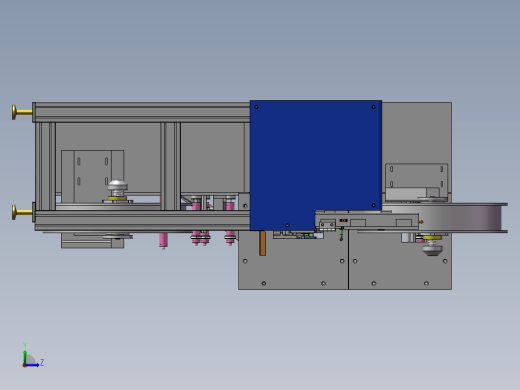Select the upper brass knob handle
520x390 pixels.
coord(22,112)
